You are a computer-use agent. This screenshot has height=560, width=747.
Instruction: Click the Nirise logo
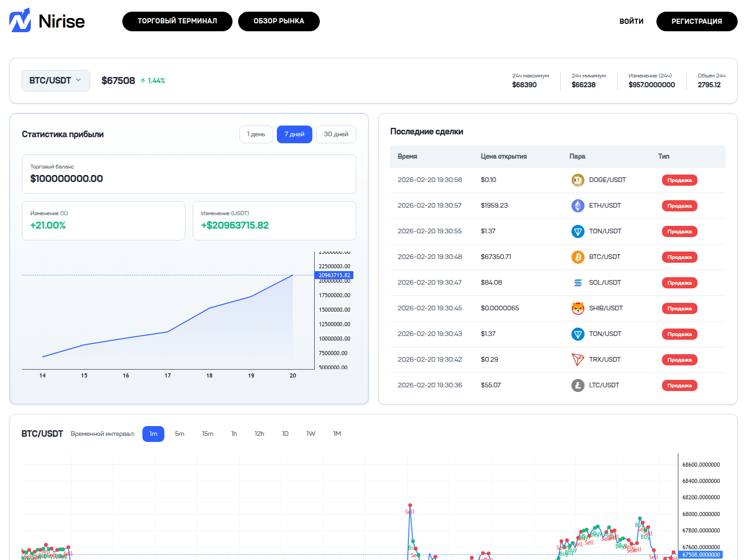point(47,21)
